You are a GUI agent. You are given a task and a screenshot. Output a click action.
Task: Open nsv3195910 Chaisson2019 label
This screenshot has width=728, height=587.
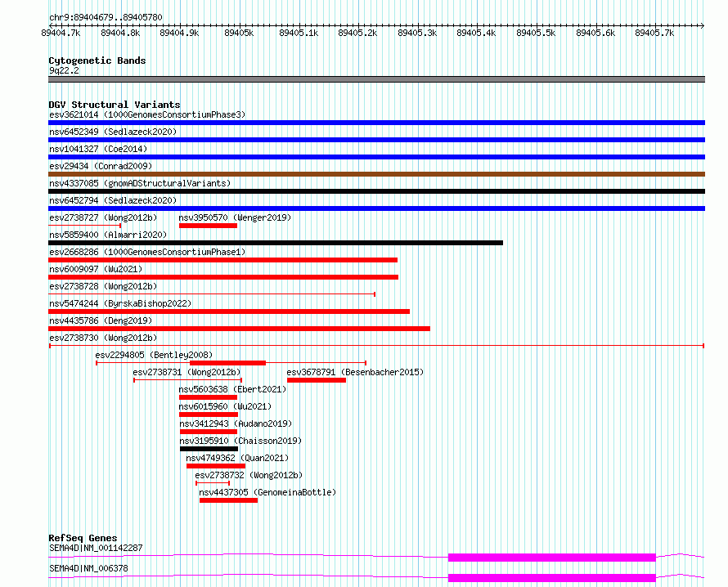pyautogui.click(x=240, y=441)
